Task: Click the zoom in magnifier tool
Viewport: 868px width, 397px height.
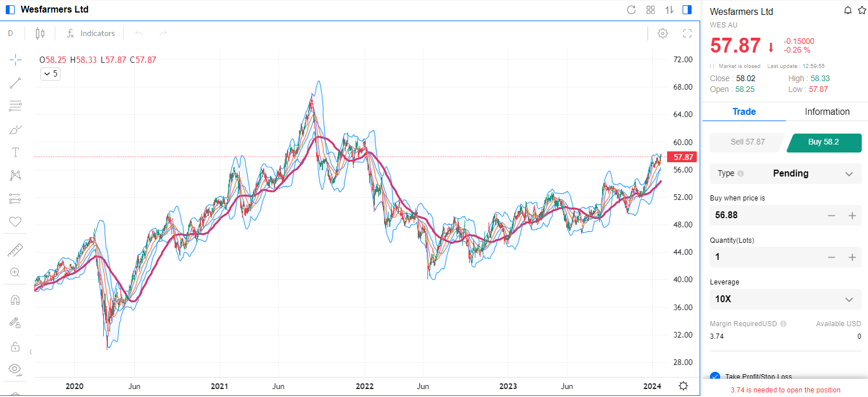Action: pos(15,272)
